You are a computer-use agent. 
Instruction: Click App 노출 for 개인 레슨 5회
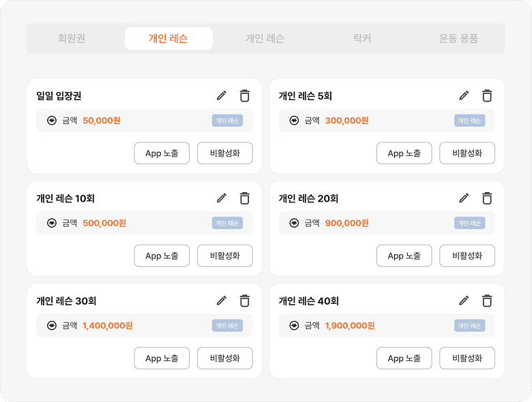point(404,153)
